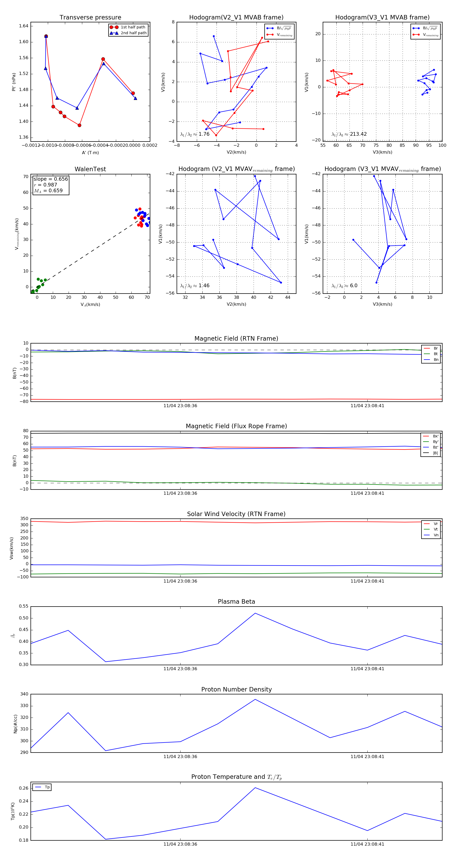Click the "Np(#/cc)" y-axis label

(15, 723)
